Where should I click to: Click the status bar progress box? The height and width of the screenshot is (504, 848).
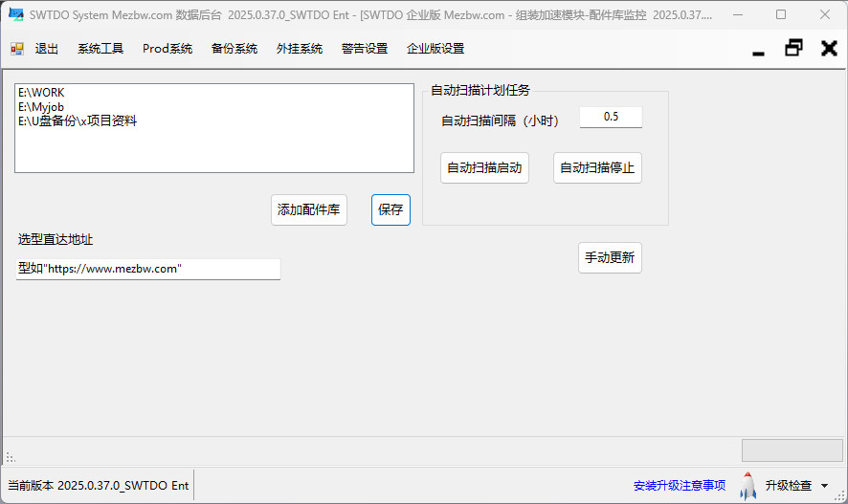[792, 450]
